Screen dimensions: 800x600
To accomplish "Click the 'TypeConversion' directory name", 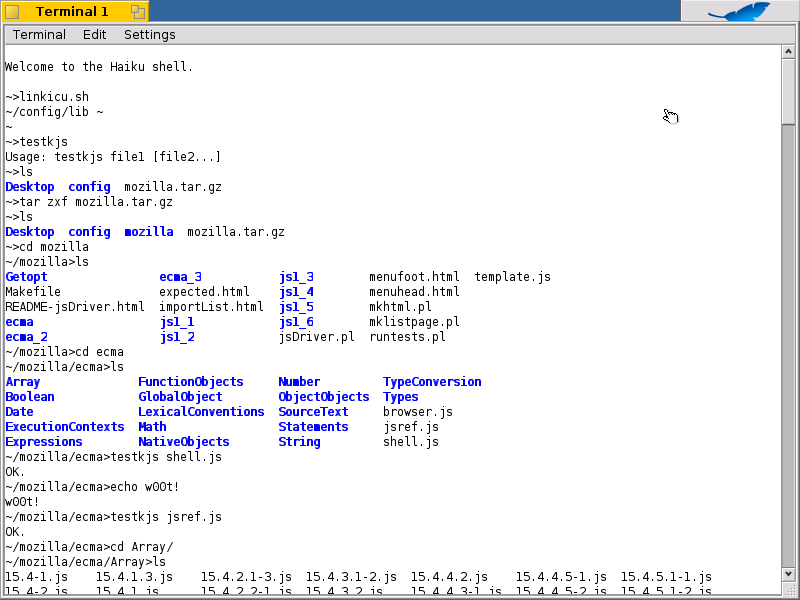I will click(432, 382).
